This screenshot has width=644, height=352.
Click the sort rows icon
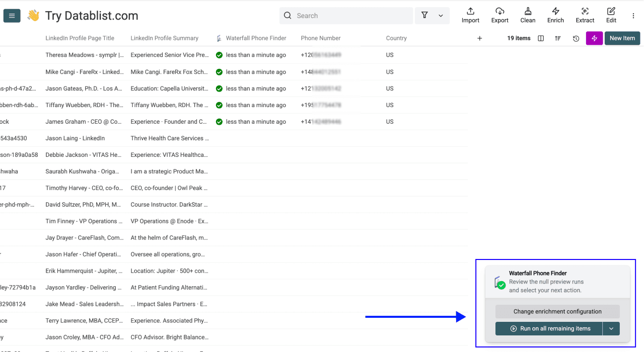[557, 38]
